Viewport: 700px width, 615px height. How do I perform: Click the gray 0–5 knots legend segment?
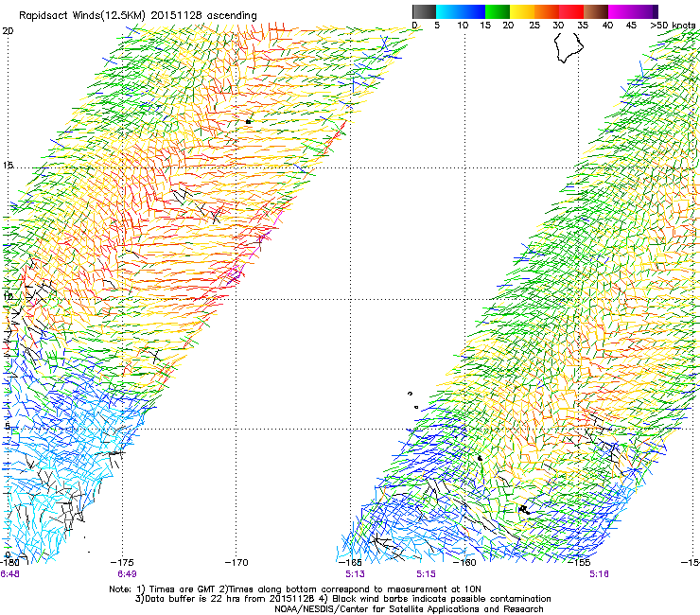[424, 11]
